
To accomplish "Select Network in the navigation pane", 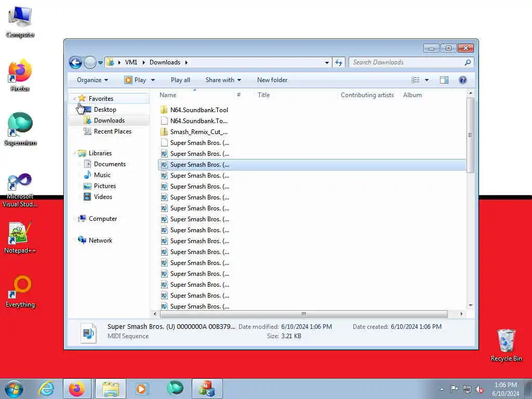I will [x=100, y=241].
